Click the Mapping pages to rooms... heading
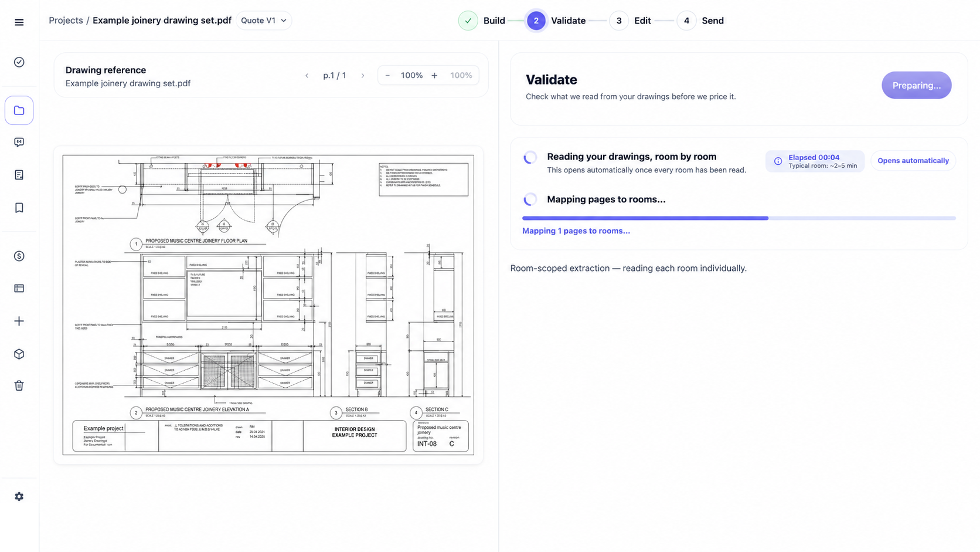This screenshot has height=552, width=980. point(606,199)
